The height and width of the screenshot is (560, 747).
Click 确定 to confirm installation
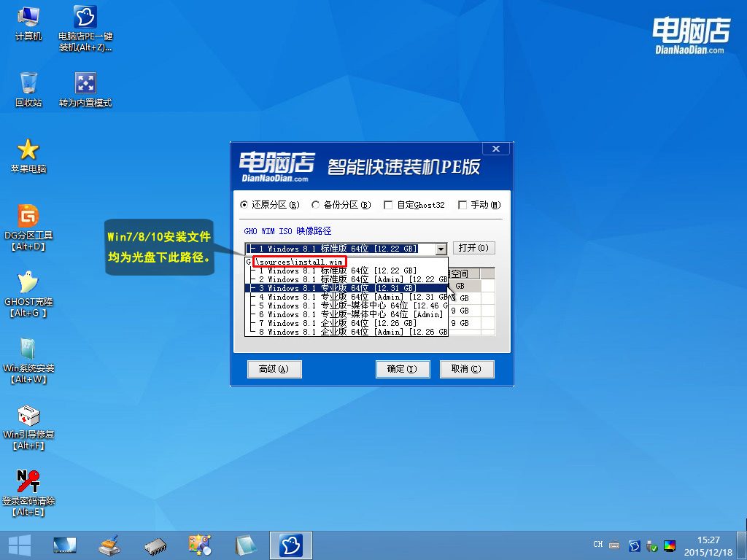point(402,369)
